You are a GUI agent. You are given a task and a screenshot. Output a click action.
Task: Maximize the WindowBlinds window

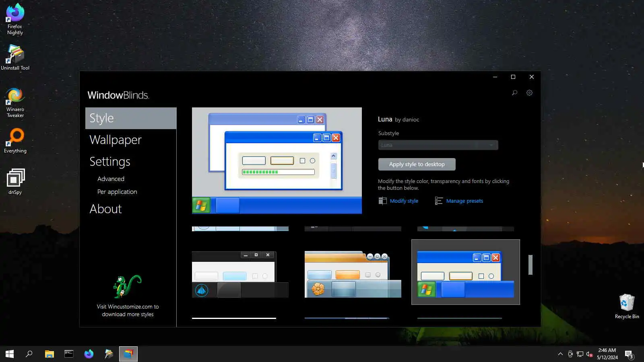[x=513, y=77]
